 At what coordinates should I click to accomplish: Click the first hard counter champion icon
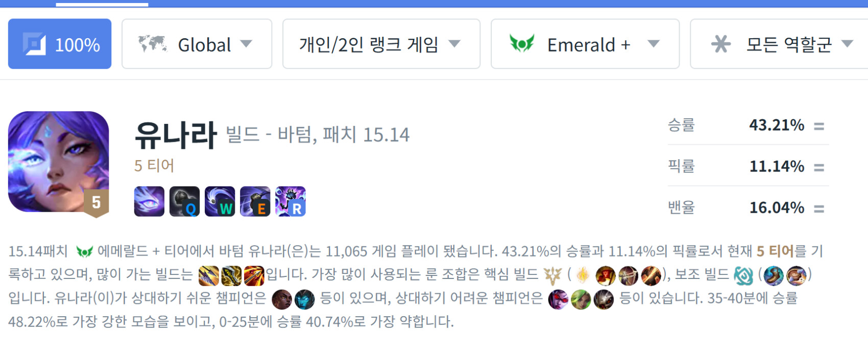(x=558, y=299)
